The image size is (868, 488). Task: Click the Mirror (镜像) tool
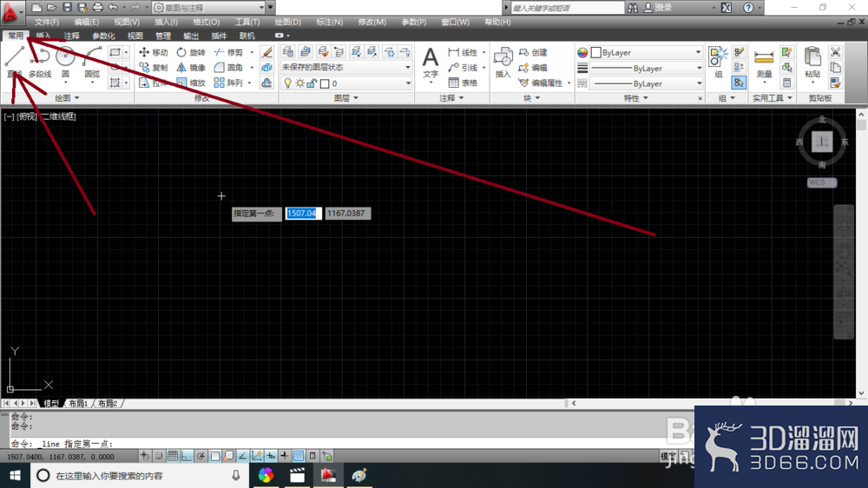click(191, 68)
